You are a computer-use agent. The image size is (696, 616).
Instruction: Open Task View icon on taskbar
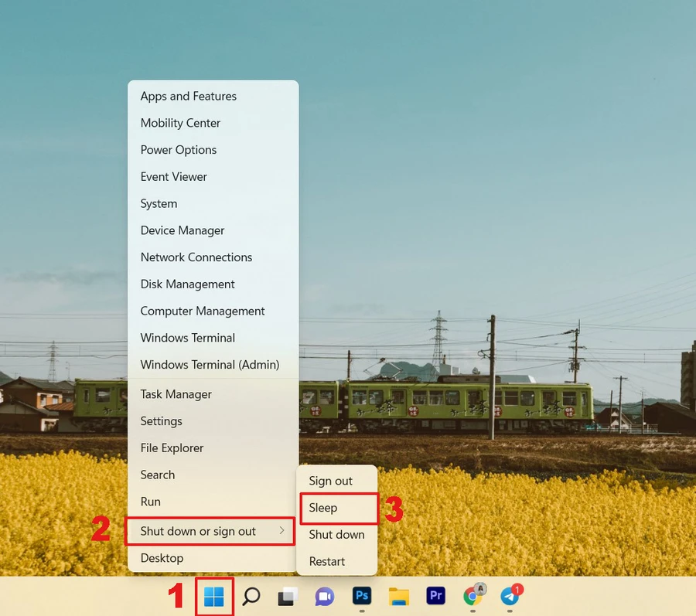288,597
